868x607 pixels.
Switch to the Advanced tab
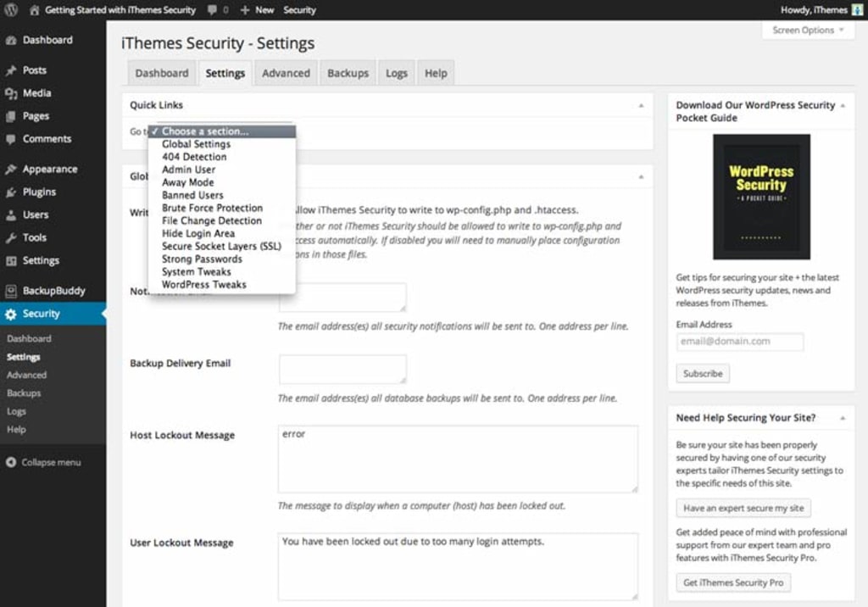(x=286, y=73)
